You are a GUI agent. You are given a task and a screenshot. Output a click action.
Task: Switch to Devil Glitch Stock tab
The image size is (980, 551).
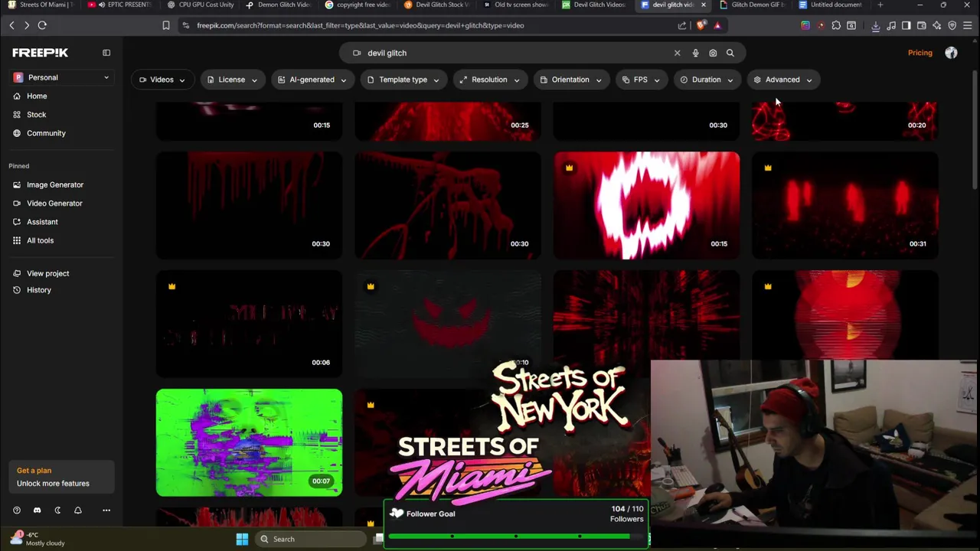point(437,5)
